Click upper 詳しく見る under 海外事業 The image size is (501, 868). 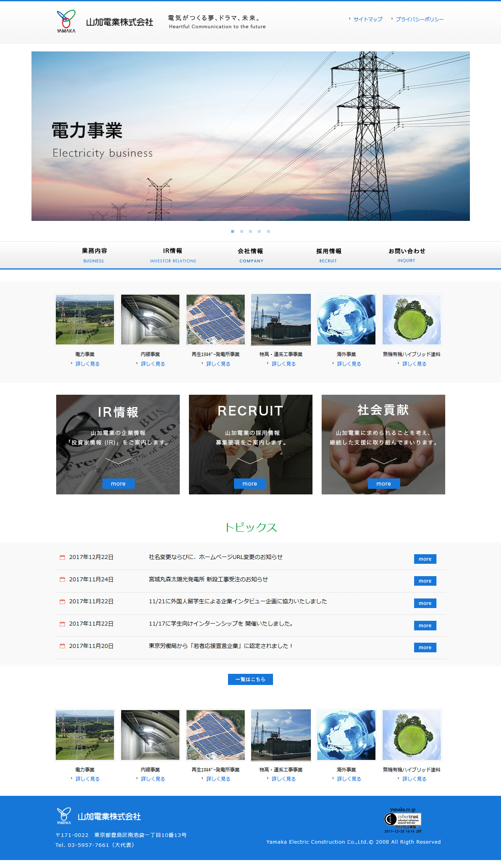(x=349, y=364)
